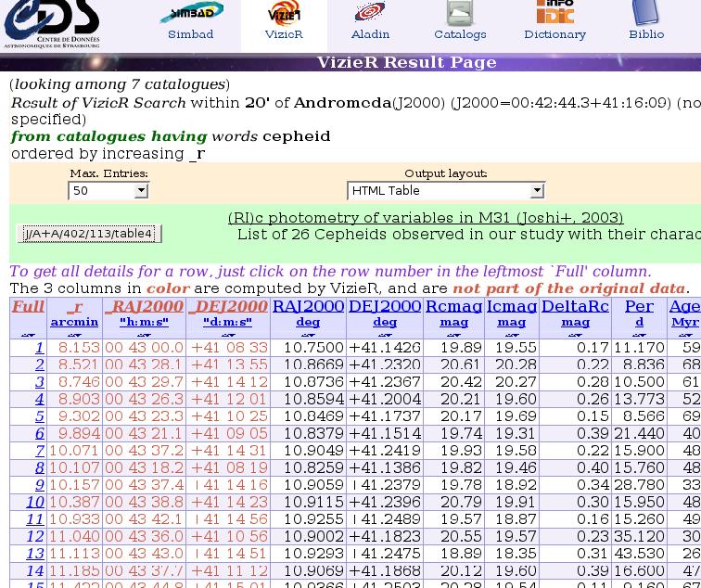The width and height of the screenshot is (701, 588).
Task: Click the J/A+A/402/113/table4 button
Action: [x=89, y=234]
